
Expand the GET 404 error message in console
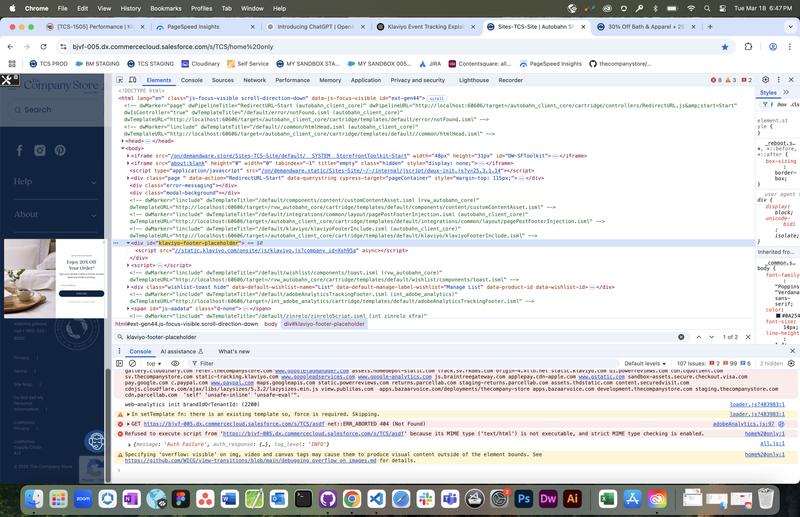[128, 424]
